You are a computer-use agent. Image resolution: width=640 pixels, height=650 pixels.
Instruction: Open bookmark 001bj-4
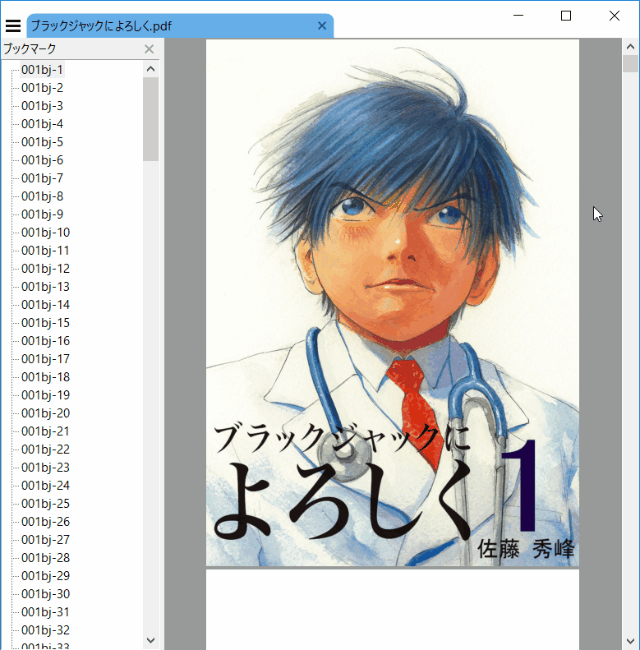point(42,124)
